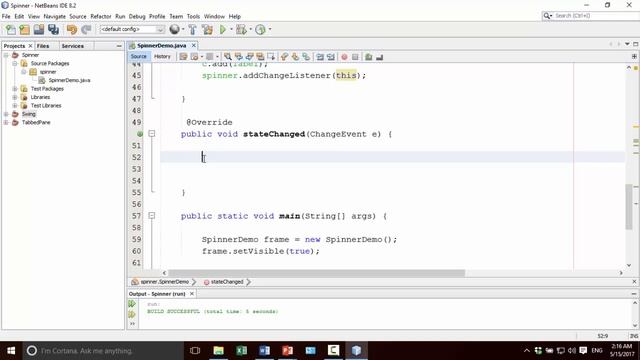The image size is (640, 360).
Task: Click the Shift Line Left icon
Action: click(320, 57)
